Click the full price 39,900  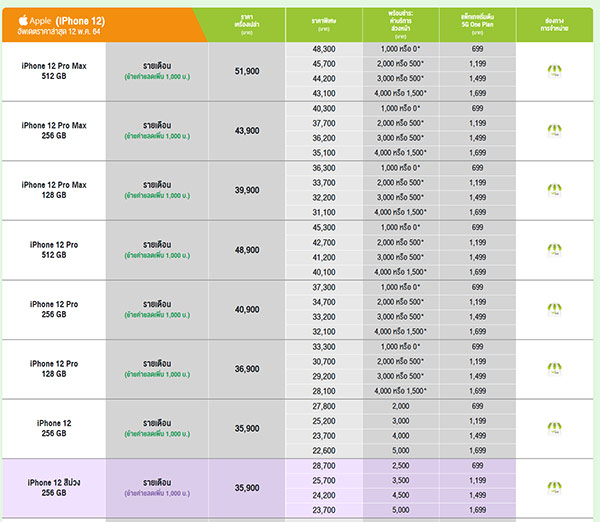pyautogui.click(x=247, y=190)
